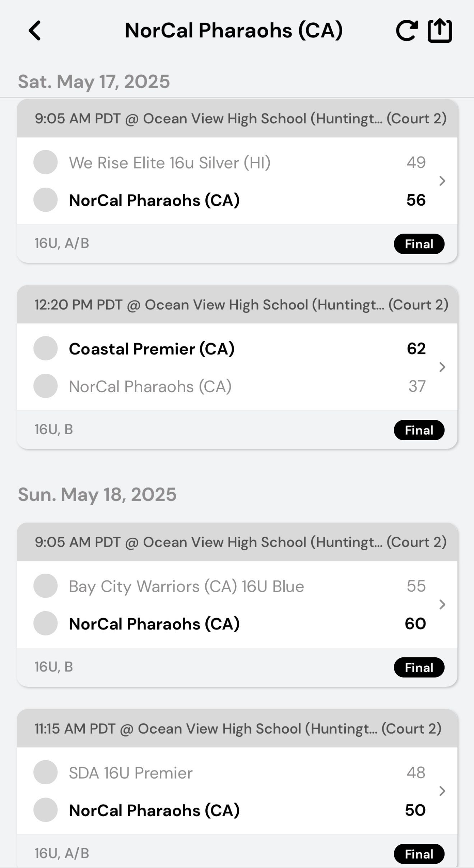The width and height of the screenshot is (474, 868).
Task: Tap Coastal Premier team logo circle
Action: click(46, 348)
